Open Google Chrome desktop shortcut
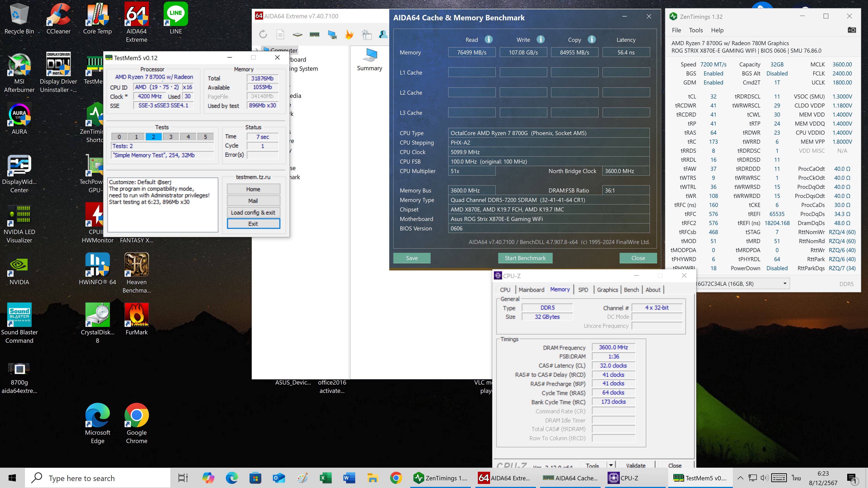 137,423
